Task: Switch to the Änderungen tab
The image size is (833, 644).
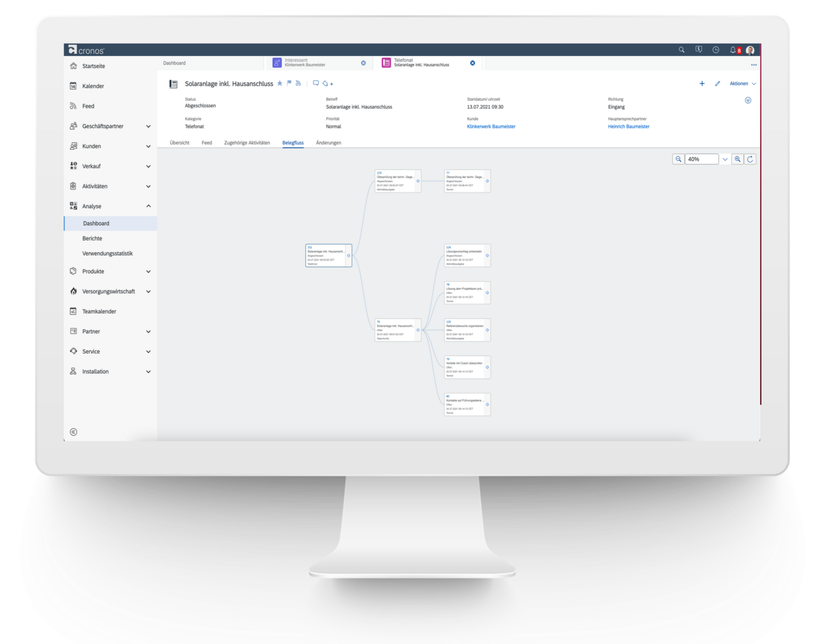Action: coord(328,143)
